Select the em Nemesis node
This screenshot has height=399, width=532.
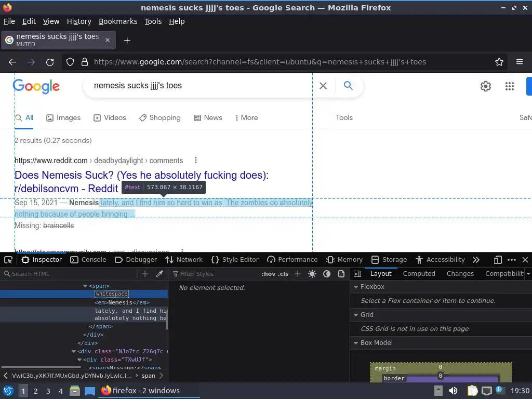coord(122,303)
